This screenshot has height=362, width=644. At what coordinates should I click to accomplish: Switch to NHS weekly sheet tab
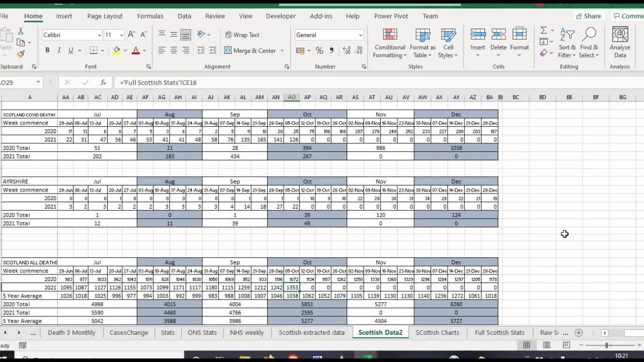coord(247,332)
